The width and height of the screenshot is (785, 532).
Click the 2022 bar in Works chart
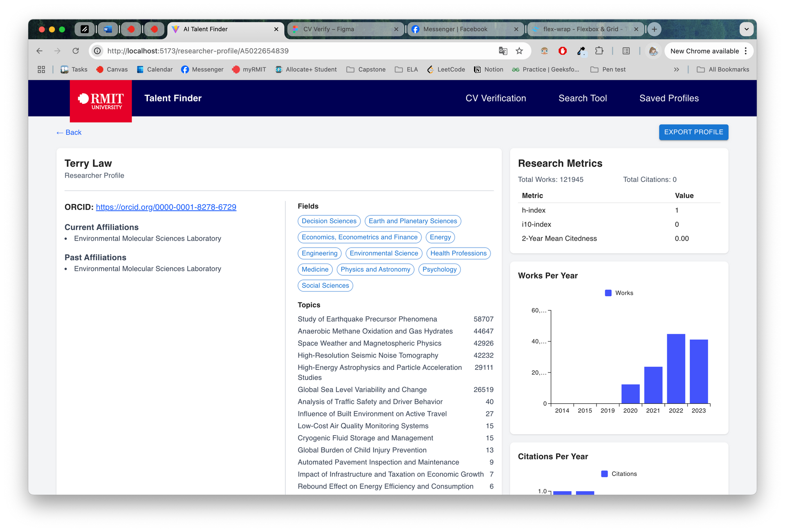(x=676, y=369)
